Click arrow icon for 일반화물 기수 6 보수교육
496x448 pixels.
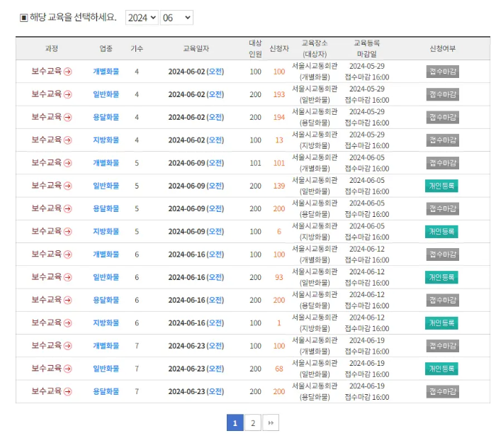[x=68, y=277]
